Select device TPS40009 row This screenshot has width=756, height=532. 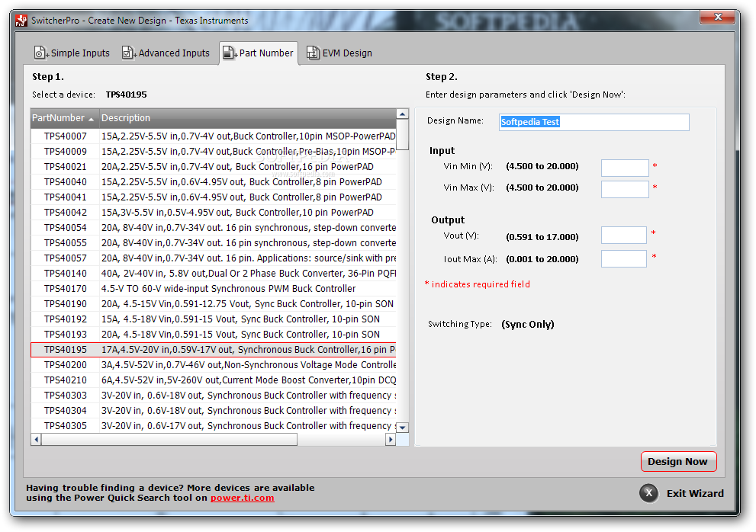point(213,152)
